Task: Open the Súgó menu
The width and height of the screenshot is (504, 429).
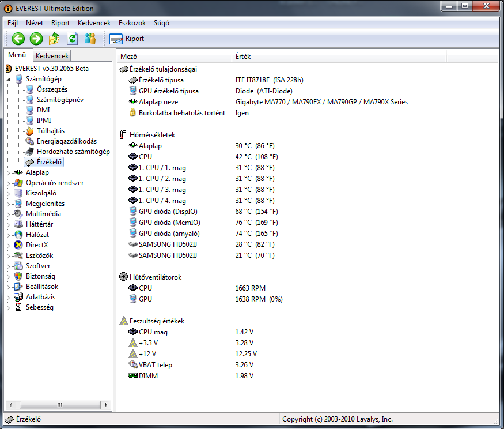Action: coord(161,23)
